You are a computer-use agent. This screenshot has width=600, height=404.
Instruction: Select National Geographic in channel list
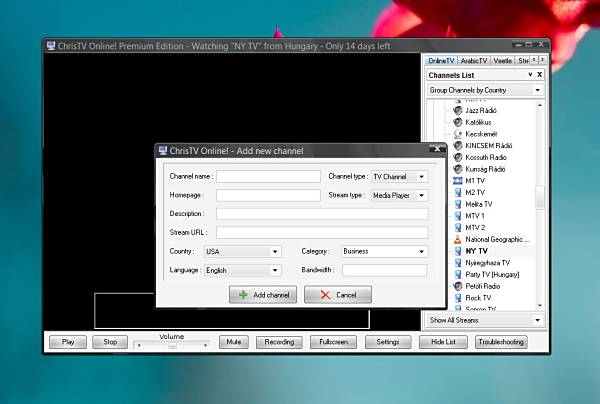pyautogui.click(x=497, y=239)
